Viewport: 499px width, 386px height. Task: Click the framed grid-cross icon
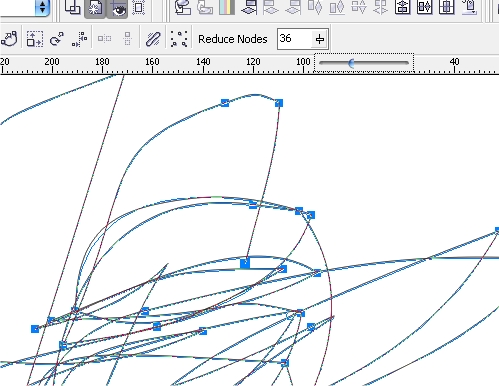pos(447,7)
